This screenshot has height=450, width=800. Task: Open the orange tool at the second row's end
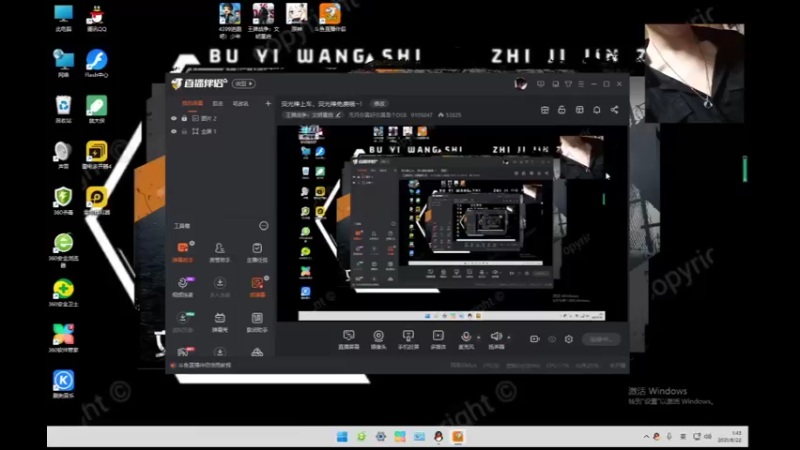coord(257,287)
